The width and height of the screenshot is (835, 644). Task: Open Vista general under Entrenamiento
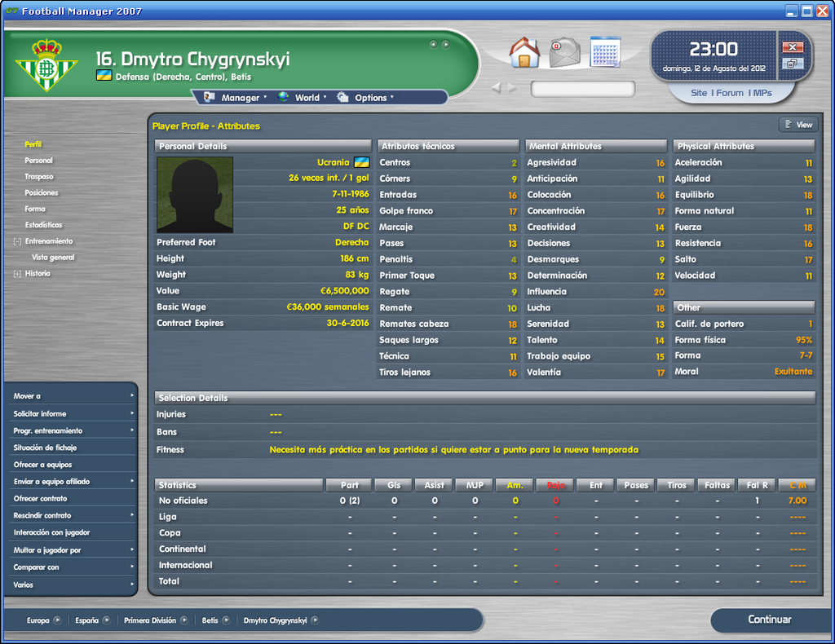pos(53,257)
